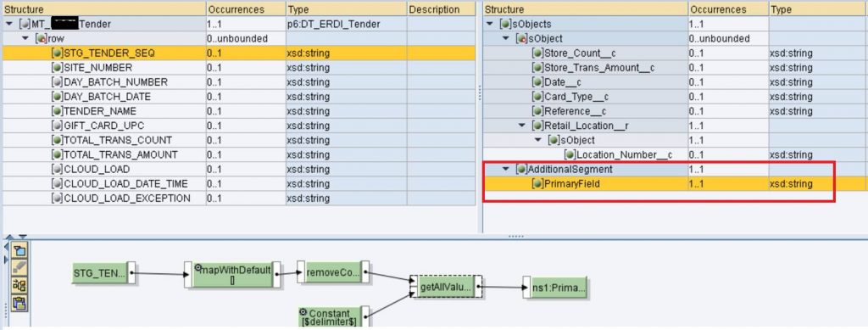Click the GIFT_CARD_UPC field icon
Viewport: 868px width, 330px height.
(57, 126)
